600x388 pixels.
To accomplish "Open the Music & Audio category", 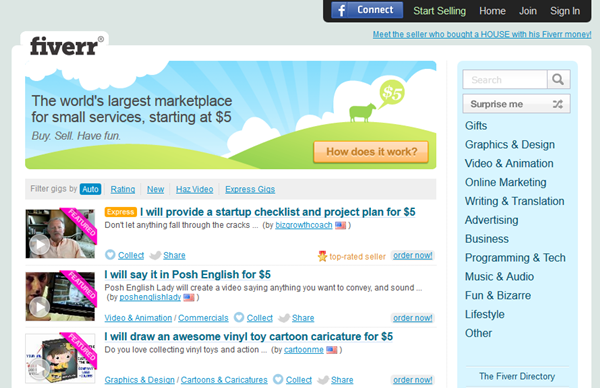I will click(x=499, y=276).
